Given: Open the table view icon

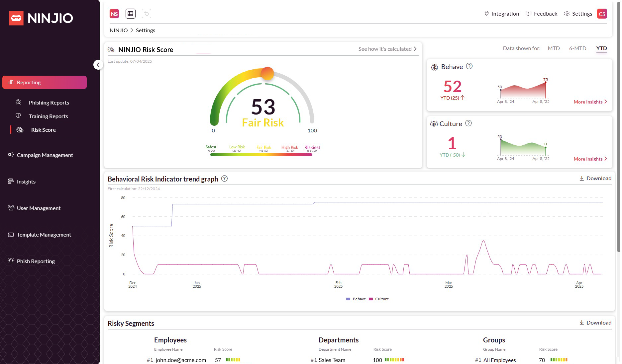Looking at the screenshot, I should (x=131, y=14).
